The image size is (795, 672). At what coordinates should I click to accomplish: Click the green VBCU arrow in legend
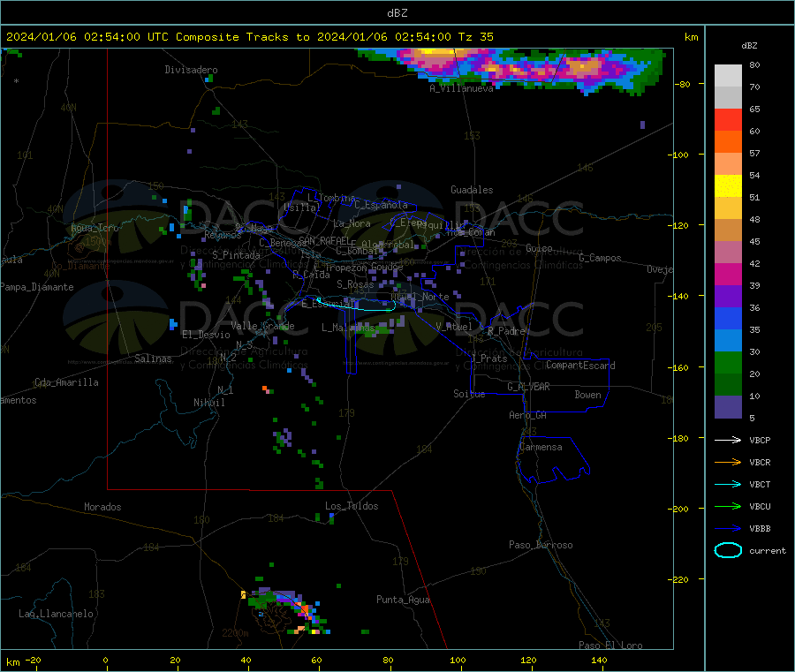coord(728,506)
